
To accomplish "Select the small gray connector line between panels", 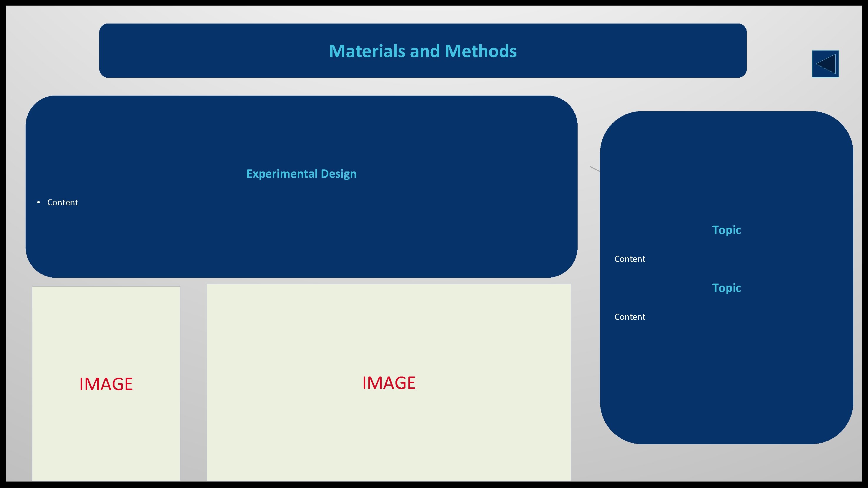I will point(595,169).
